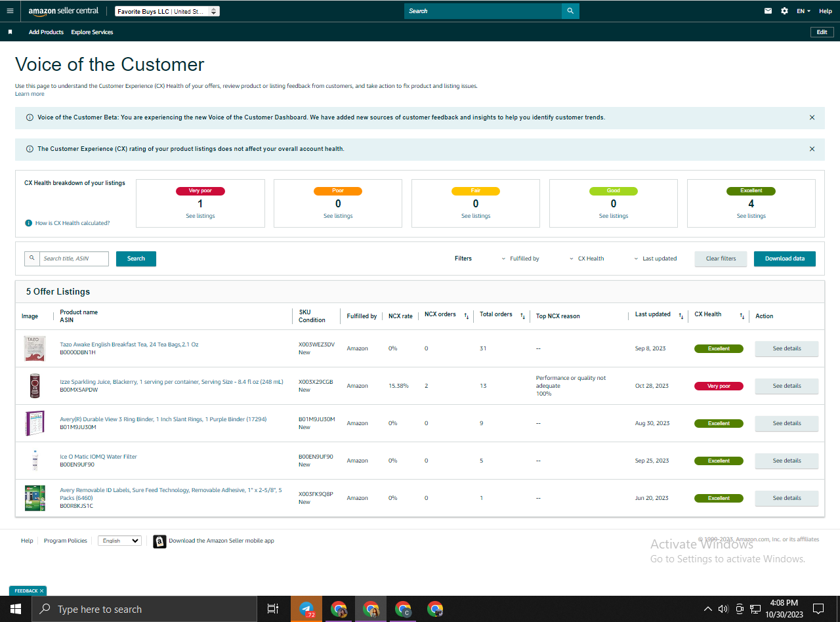Open How is CX Health calculated link
The width and height of the screenshot is (840, 622).
[72, 223]
